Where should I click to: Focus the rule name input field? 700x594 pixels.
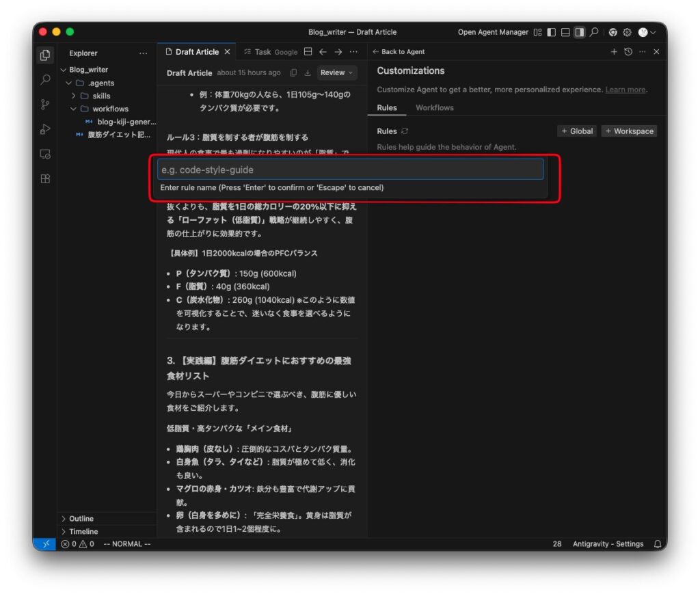coord(350,170)
